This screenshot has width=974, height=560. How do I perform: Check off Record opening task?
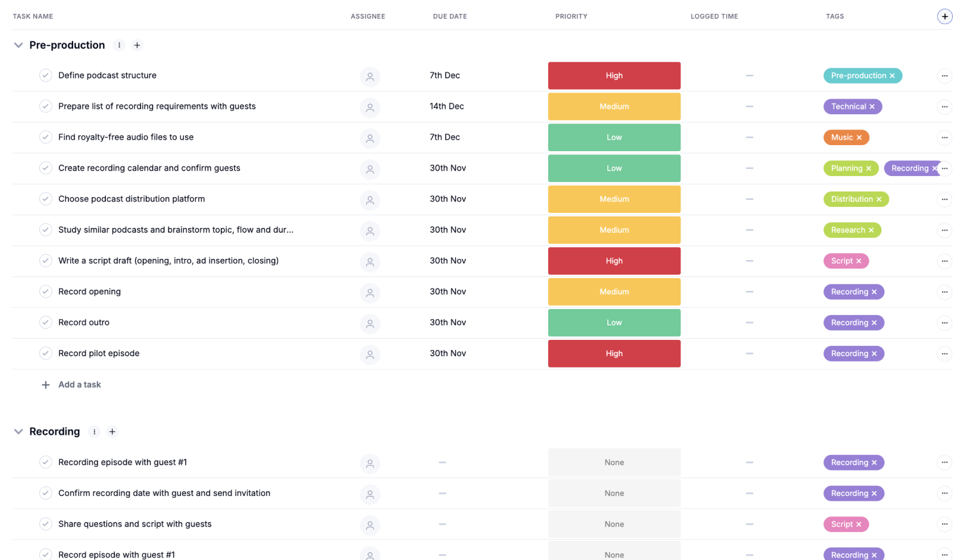pos(45,291)
